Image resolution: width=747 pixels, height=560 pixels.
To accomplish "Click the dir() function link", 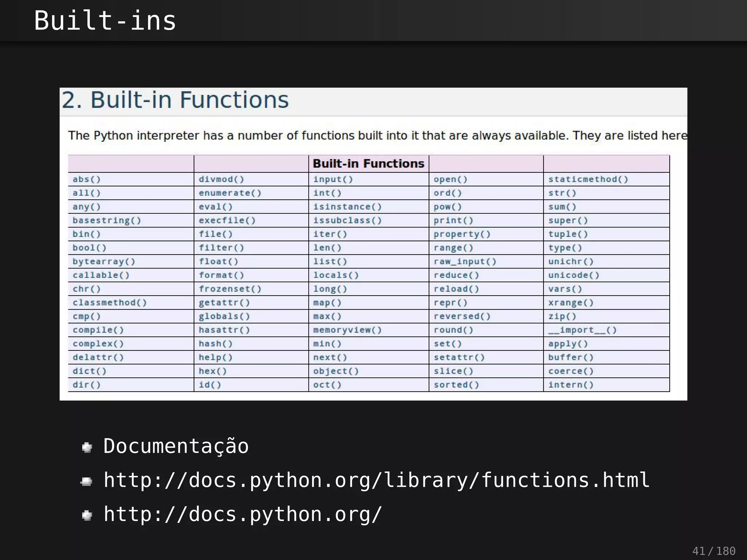I will pos(86,385).
